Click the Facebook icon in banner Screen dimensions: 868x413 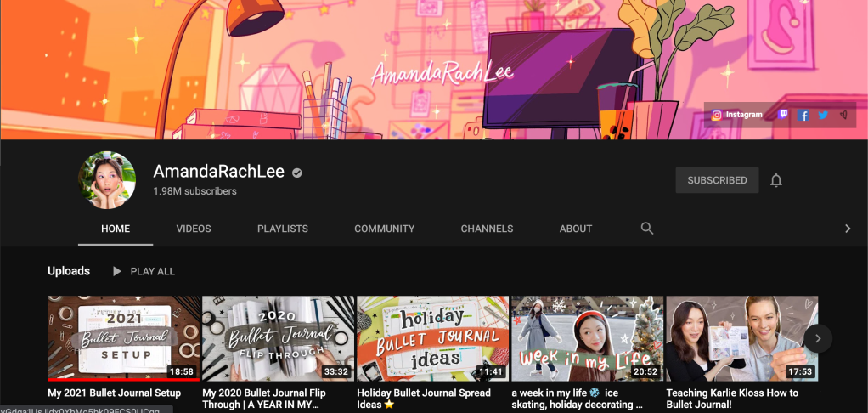click(x=803, y=115)
